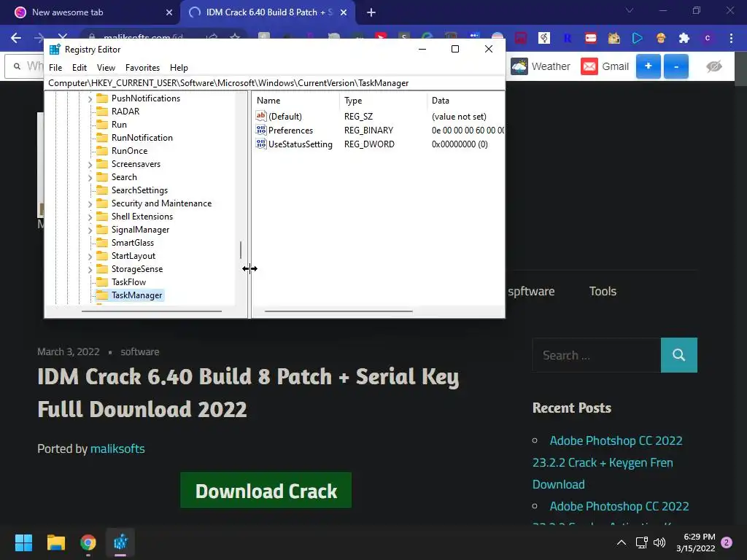Click the Registry Editor title bar icon
Screen dimensions: 747x560
[x=55, y=50]
